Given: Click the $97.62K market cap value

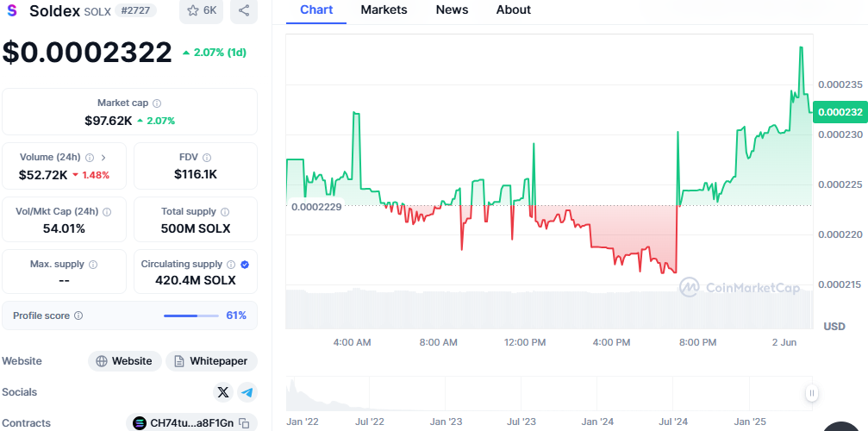Looking at the screenshot, I should point(109,121).
